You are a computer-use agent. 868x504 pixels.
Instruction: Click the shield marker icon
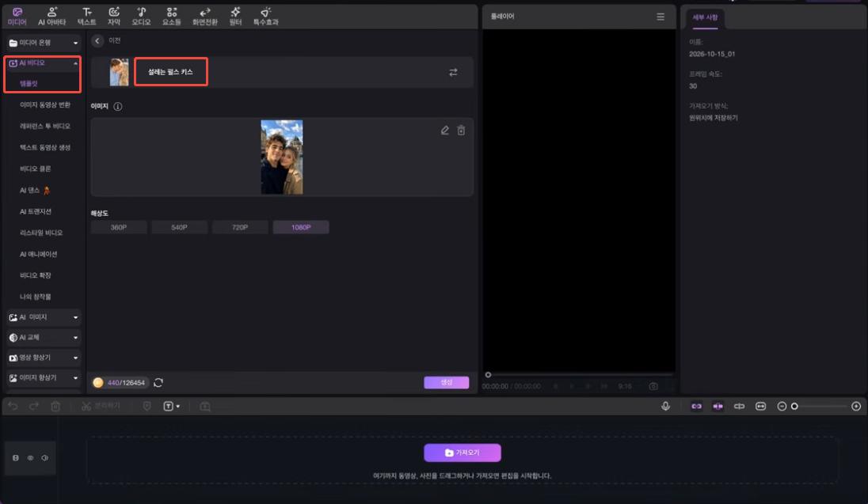point(147,406)
